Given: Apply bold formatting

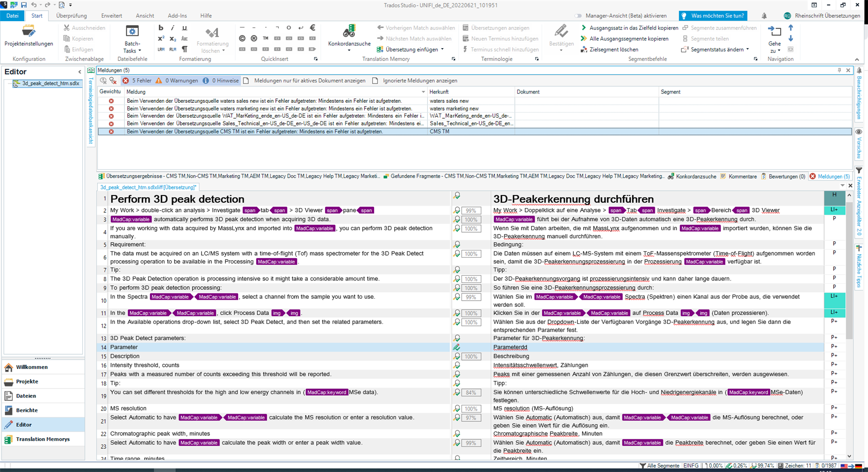Looking at the screenshot, I should (161, 28).
